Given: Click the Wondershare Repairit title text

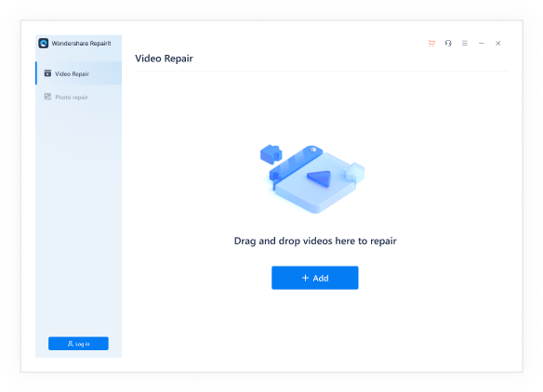Looking at the screenshot, I should [x=82, y=44].
